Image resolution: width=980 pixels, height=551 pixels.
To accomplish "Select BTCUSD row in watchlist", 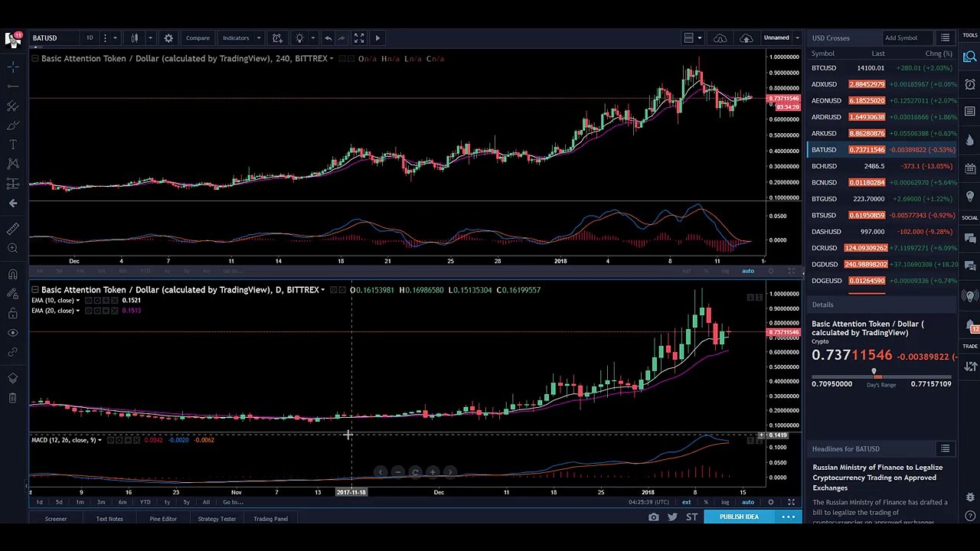I will [882, 68].
